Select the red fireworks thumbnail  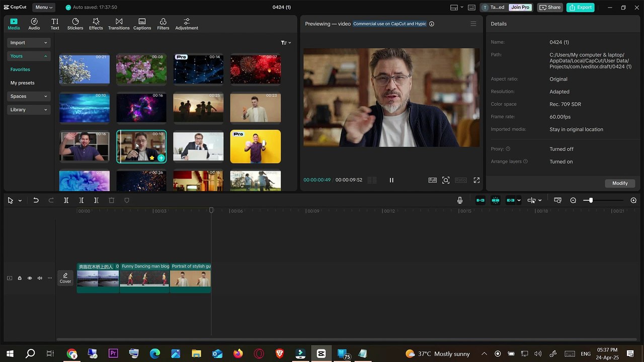coord(256,69)
